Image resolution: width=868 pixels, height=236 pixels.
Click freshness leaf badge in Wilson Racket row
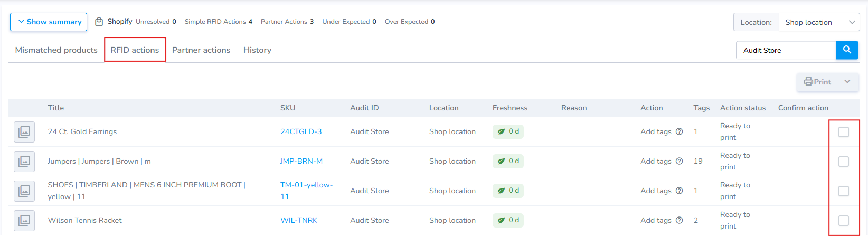pyautogui.click(x=508, y=220)
